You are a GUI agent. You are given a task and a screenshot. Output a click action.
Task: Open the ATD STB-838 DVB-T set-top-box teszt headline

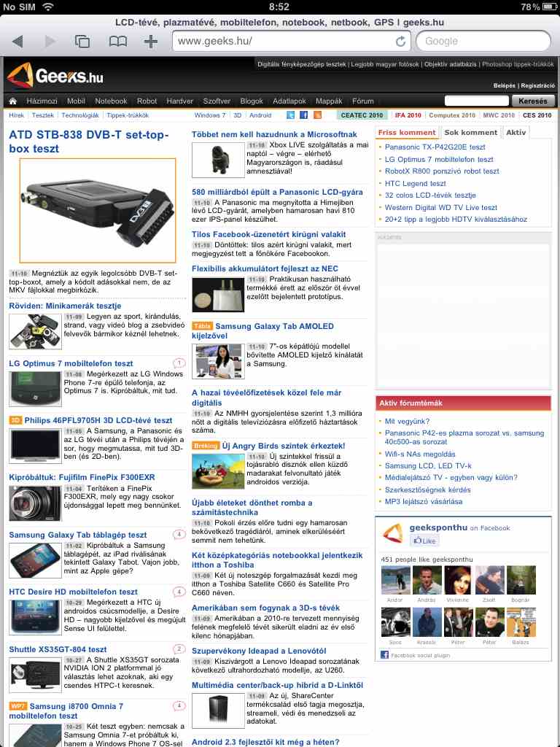pyautogui.click(x=89, y=142)
